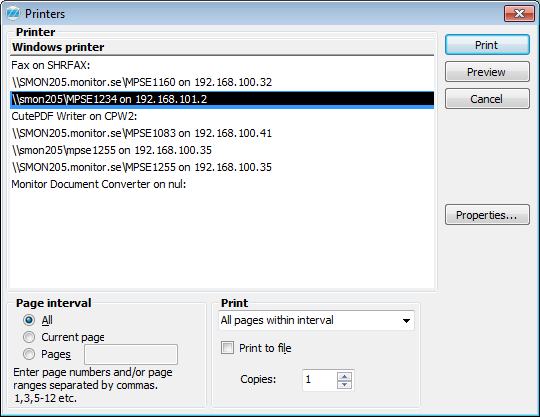Select the MPSE1083 on 192.168.100.41 printer
This screenshot has width=540, height=417.
222,133
